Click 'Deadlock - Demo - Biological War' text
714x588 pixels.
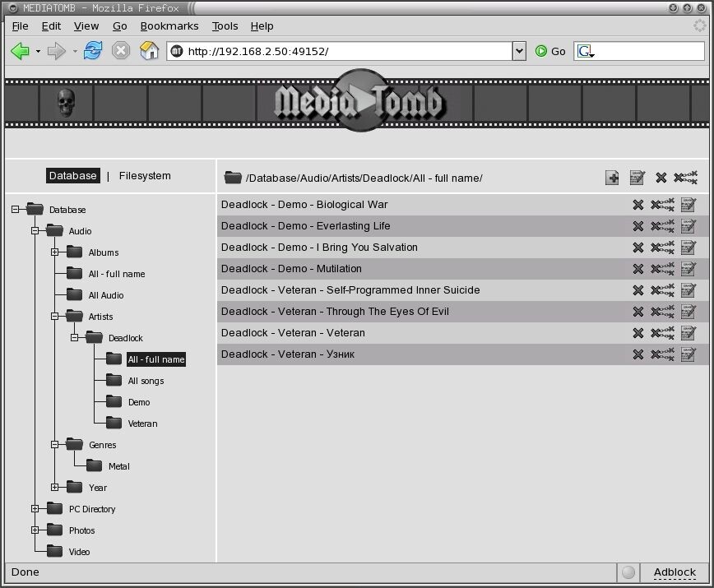[x=304, y=205]
